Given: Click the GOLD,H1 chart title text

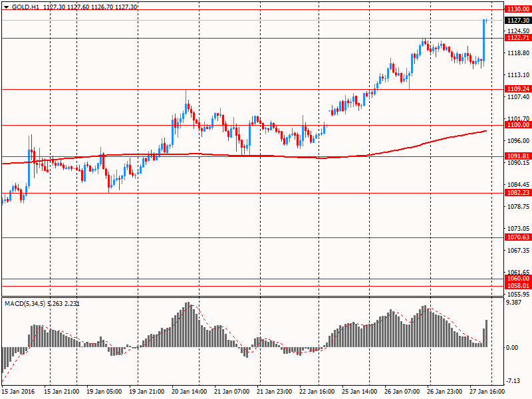Looking at the screenshot, I should (x=25, y=7).
